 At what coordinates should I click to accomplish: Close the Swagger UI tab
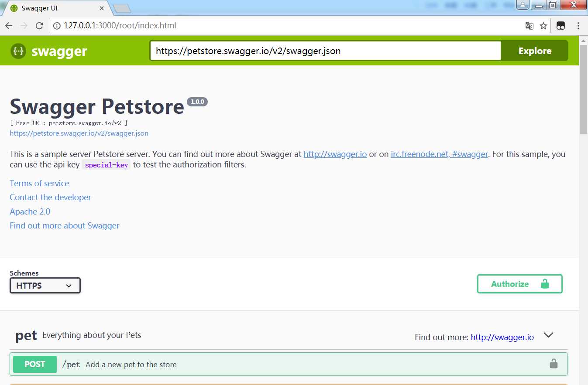[102, 8]
